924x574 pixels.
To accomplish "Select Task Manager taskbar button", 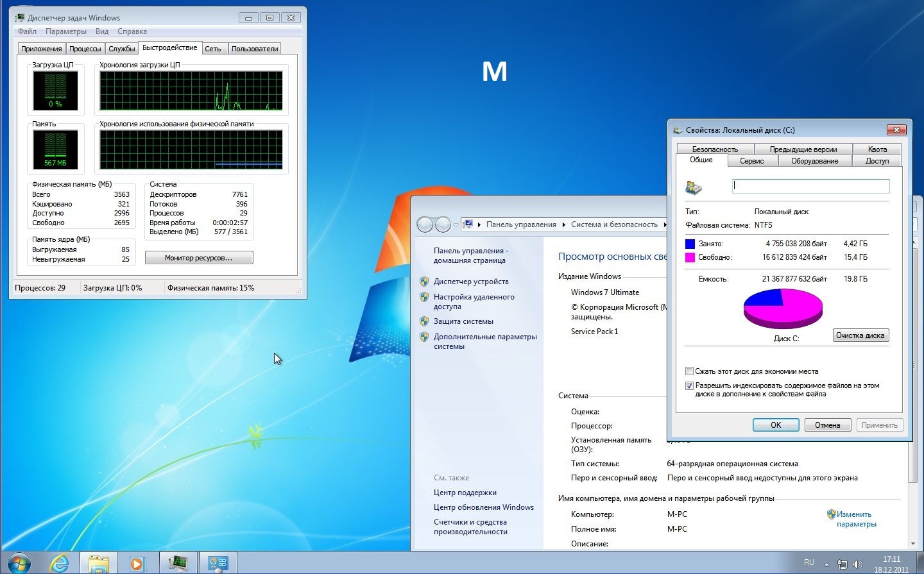I will [x=178, y=563].
